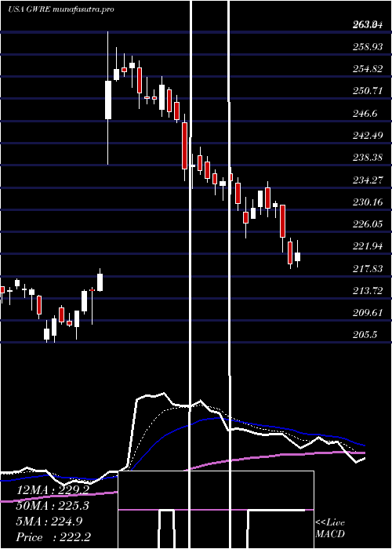Image resolution: width=392 pixels, height=549 pixels.
Task: Click the 230.16 price axis label
Action: pyautogui.click(x=367, y=202)
